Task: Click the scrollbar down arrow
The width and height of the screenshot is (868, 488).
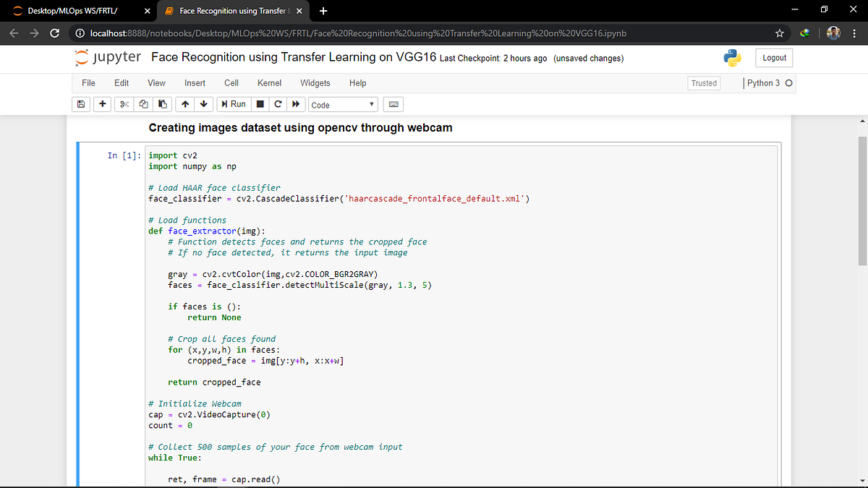Action: pos(862,481)
